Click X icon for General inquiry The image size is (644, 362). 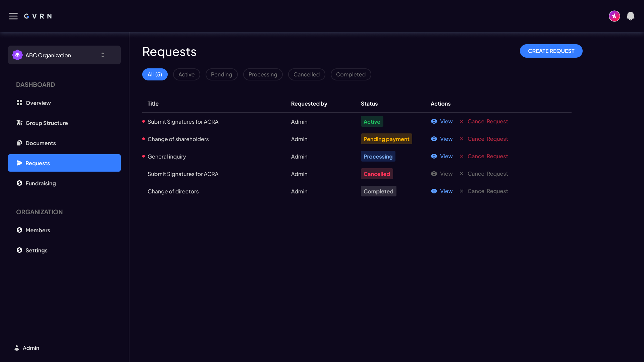[462, 156]
